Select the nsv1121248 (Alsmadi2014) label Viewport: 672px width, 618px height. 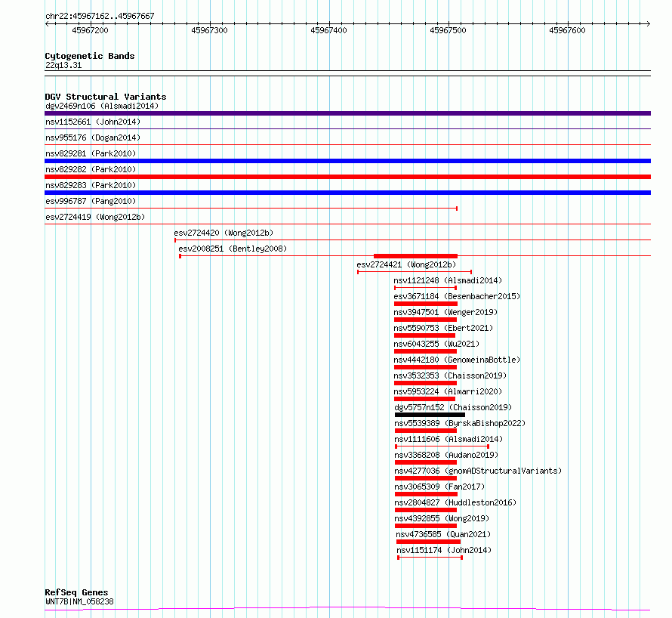coord(448,280)
